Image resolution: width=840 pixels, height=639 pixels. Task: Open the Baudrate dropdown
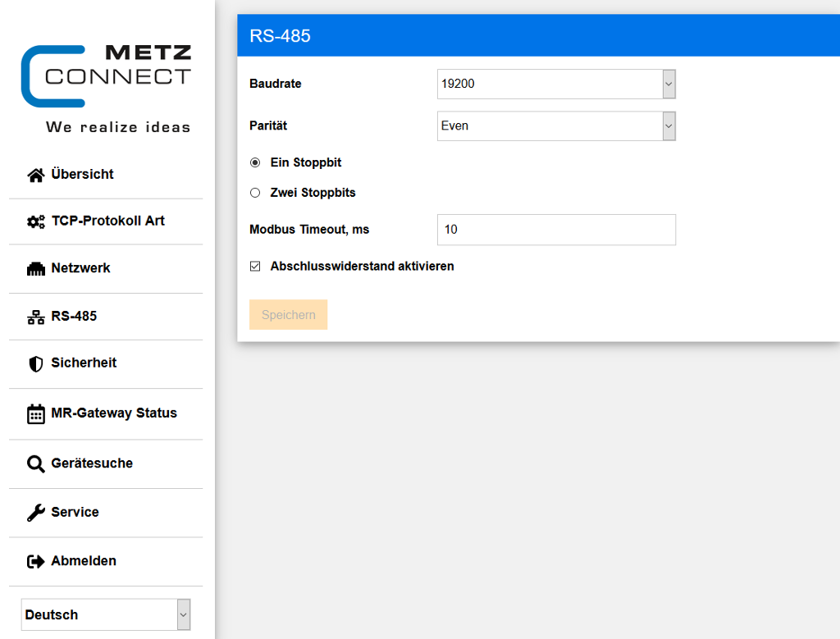pyautogui.click(x=556, y=84)
